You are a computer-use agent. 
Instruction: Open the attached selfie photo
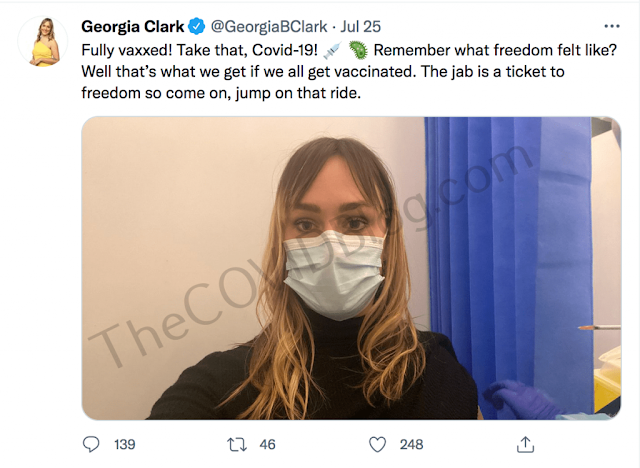pos(351,268)
